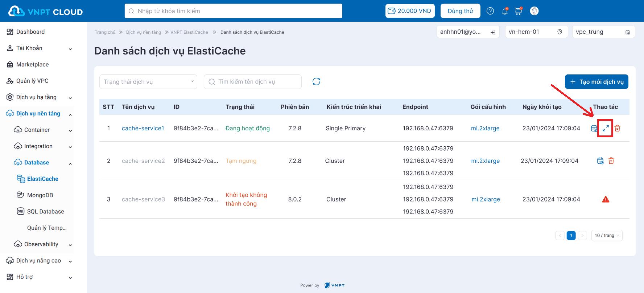
Task: Click the Dùng thử button
Action: [x=460, y=11]
